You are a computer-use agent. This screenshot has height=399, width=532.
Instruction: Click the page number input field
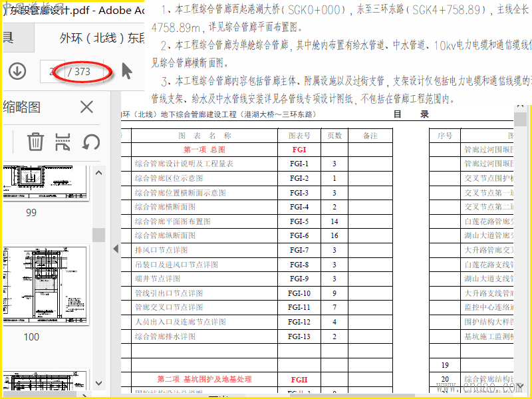point(53,71)
